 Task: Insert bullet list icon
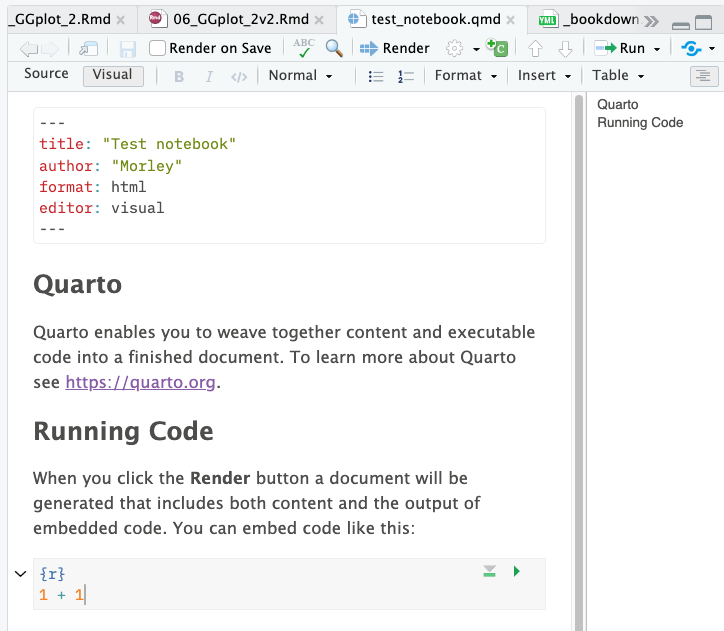click(377, 76)
